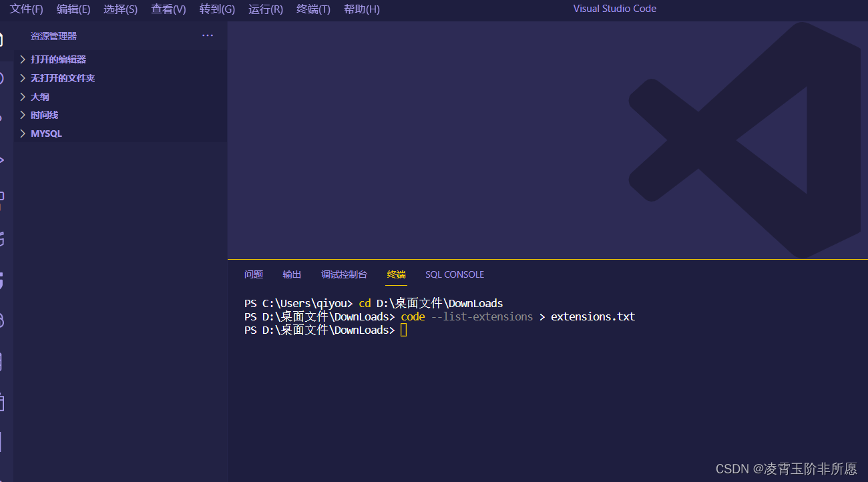Switch to the 输出 panel tab
The image size is (868, 482).
pyautogui.click(x=292, y=274)
